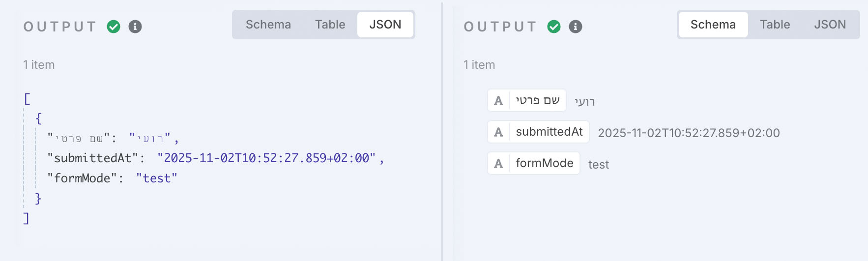Click green success checkmark in left panel
The image size is (868, 261).
pos(114,27)
